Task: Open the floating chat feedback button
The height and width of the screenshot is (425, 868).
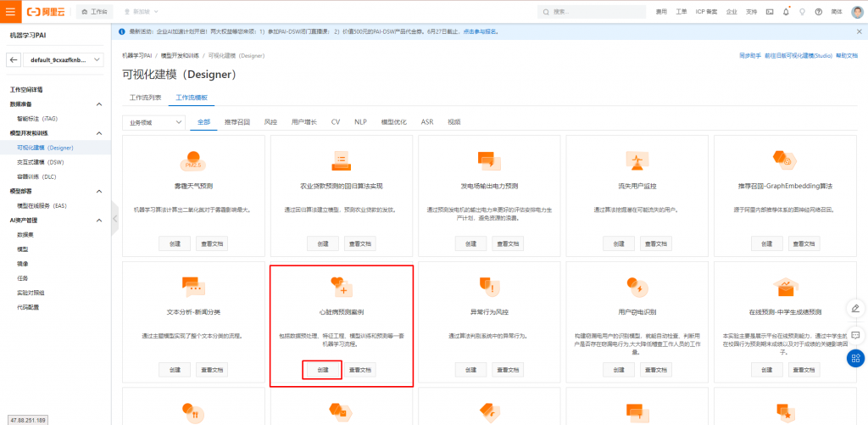Action: pos(855,335)
